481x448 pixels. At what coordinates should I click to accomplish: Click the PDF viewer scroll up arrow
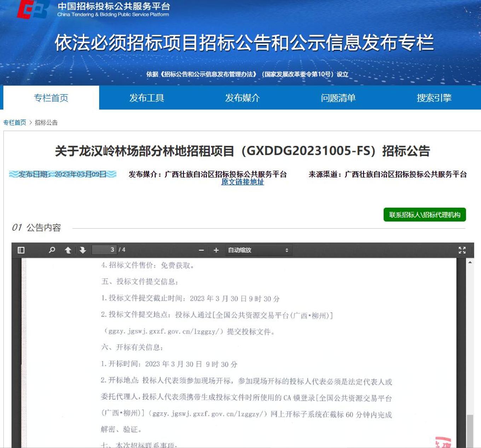tap(470, 262)
